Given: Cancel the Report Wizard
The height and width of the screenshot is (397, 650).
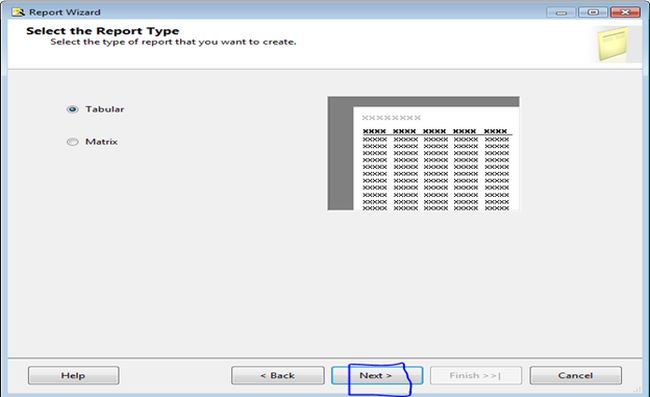Looking at the screenshot, I should 575,375.
